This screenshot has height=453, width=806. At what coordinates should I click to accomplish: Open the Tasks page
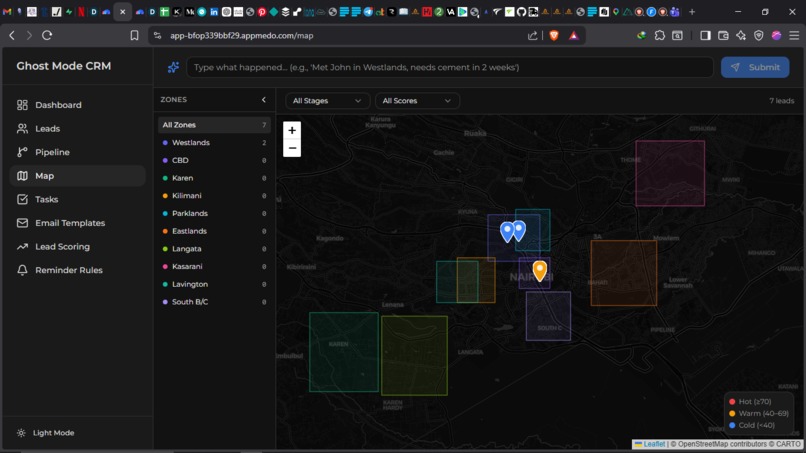(77, 200)
